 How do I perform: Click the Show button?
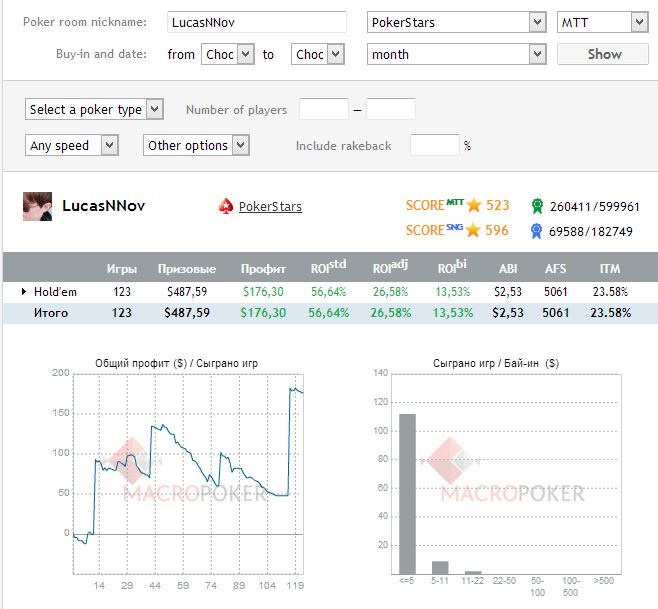pyautogui.click(x=603, y=54)
